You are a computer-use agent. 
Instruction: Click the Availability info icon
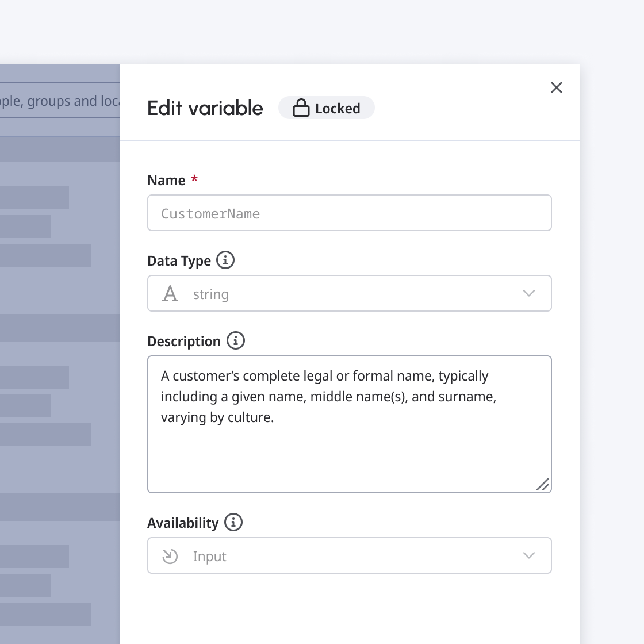pos(233,522)
